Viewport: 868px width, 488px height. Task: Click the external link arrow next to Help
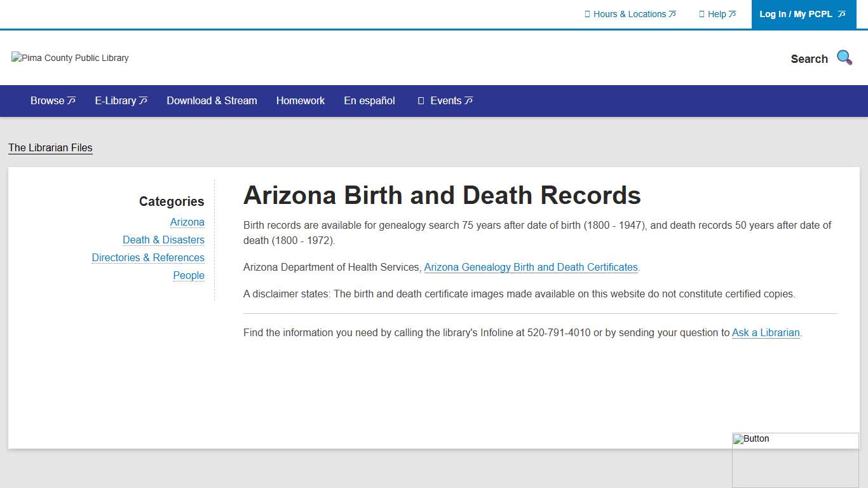(x=732, y=13)
